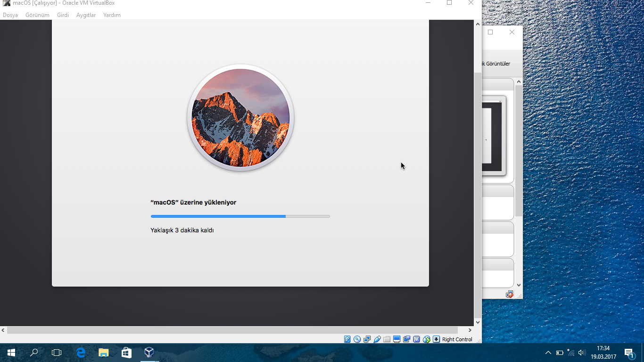This screenshot has width=644, height=362.
Task: Click the hard disk activity status icon
Action: 347,339
